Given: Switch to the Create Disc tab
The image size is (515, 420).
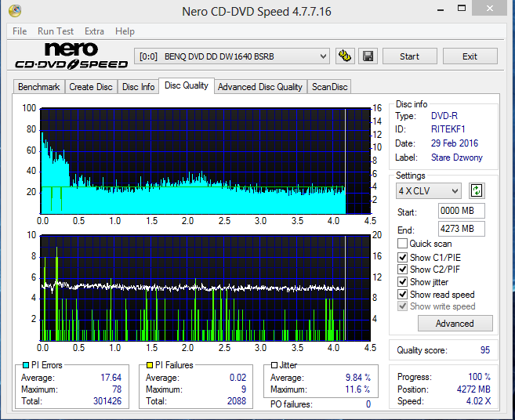Looking at the screenshot, I should tap(91, 87).
